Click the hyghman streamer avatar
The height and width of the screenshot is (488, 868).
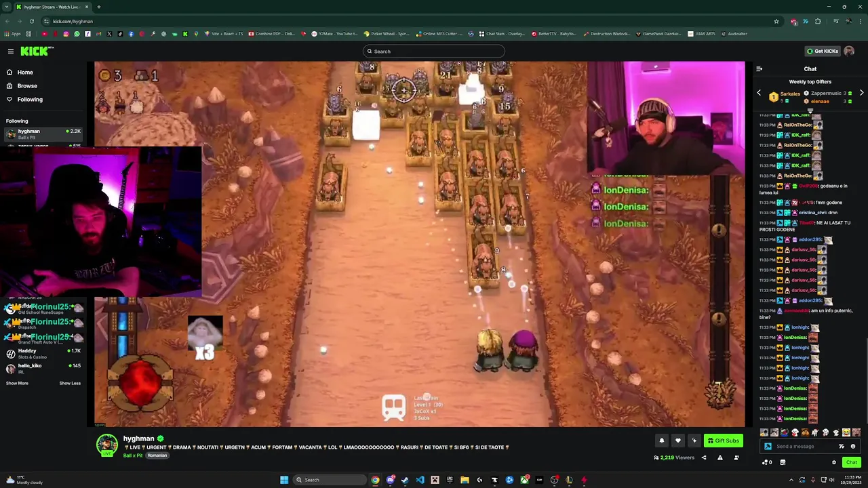coord(106,445)
